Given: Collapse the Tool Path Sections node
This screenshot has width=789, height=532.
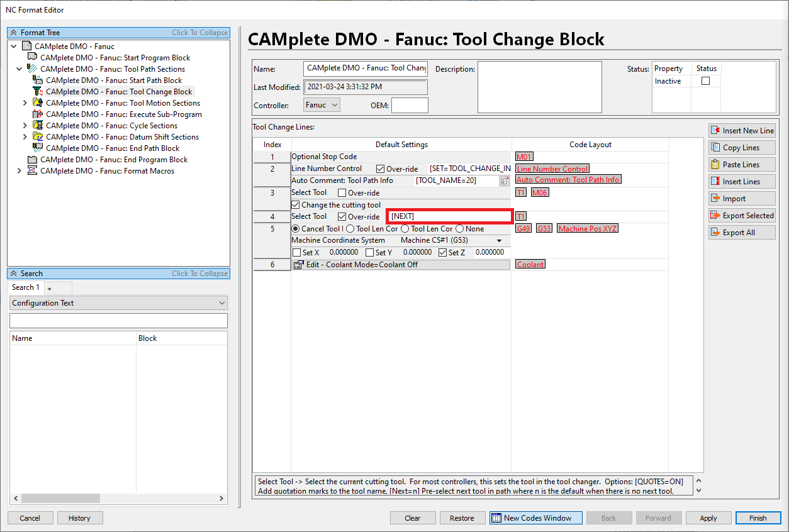Looking at the screenshot, I should (x=20, y=69).
